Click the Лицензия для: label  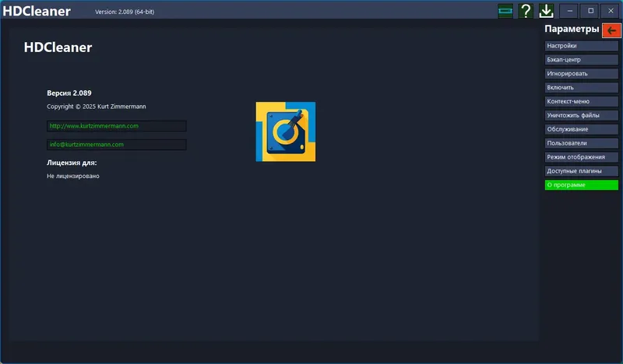[72, 163]
